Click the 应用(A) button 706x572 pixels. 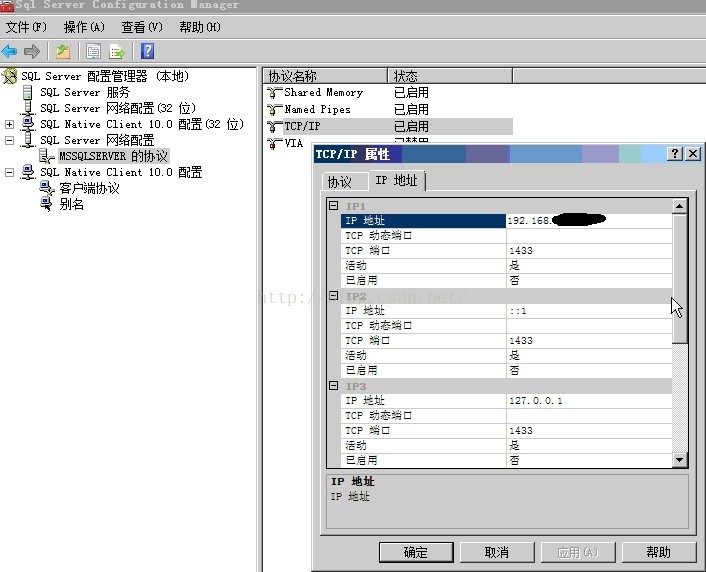click(x=578, y=553)
